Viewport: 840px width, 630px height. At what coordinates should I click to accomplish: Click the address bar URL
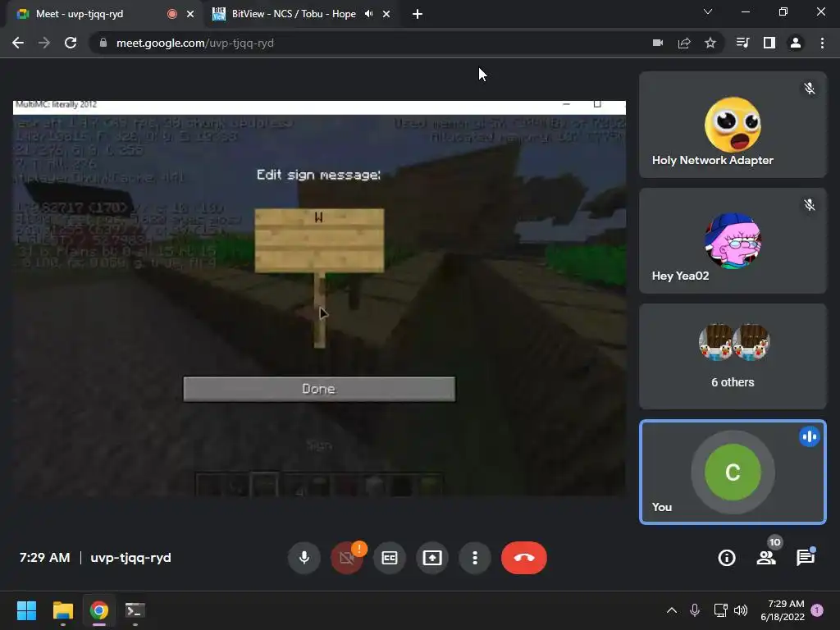tap(195, 43)
